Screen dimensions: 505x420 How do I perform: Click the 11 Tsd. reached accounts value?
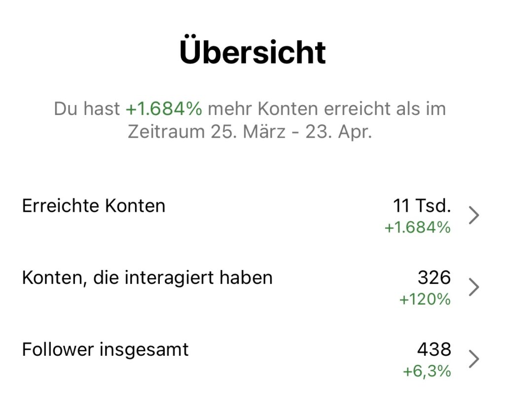[x=422, y=206]
